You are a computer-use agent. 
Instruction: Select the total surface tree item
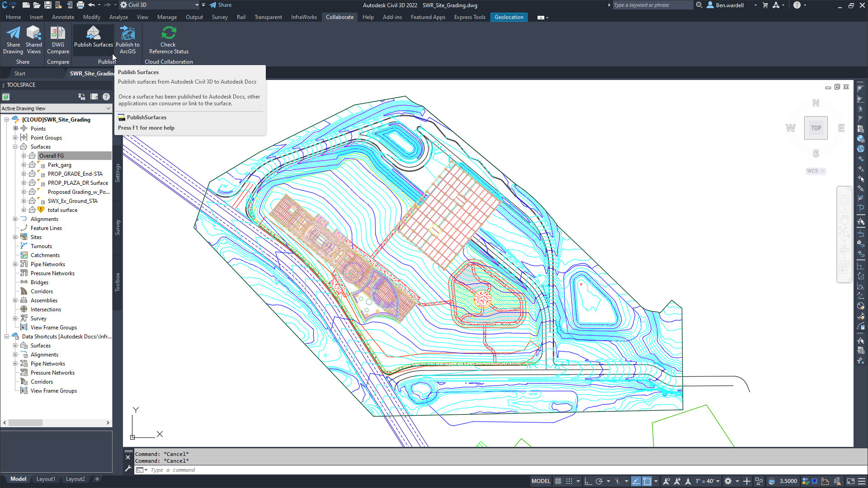[x=62, y=210]
